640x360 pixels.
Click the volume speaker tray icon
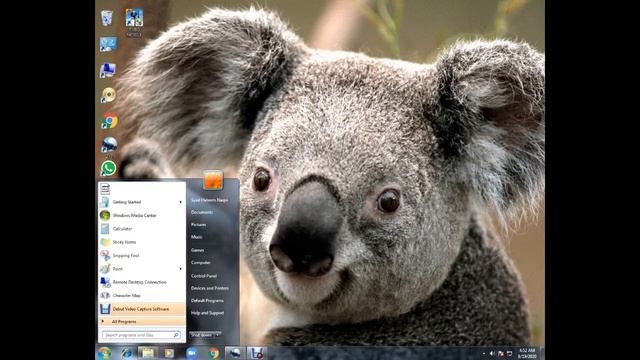pyautogui.click(x=492, y=353)
